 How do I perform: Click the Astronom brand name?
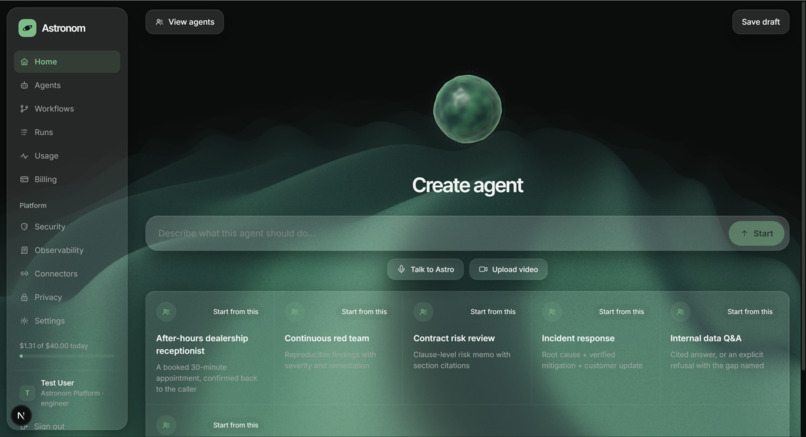pyautogui.click(x=64, y=28)
